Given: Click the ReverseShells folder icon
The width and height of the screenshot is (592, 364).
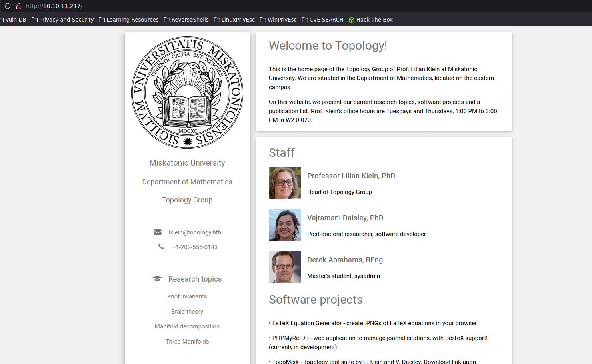Looking at the screenshot, I should (x=167, y=20).
